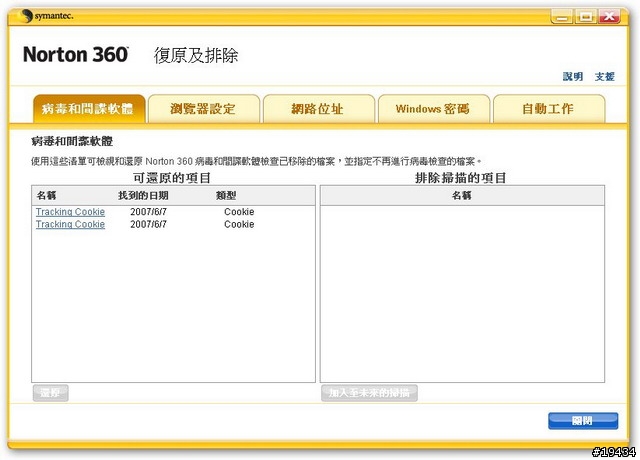Image resolution: width=640 pixels, height=460 pixels.
Task: Sort restorable items by 名稱 column
Action: pyautogui.click(x=47, y=196)
